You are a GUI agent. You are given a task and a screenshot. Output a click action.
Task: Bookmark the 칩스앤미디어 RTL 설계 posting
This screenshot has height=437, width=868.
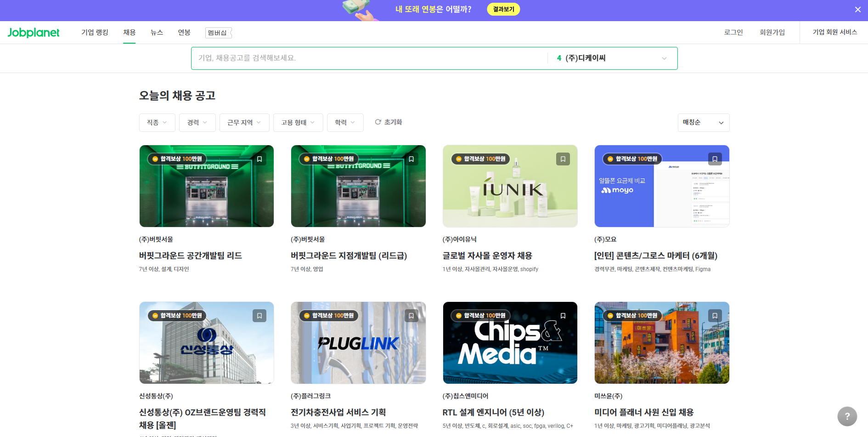pyautogui.click(x=563, y=316)
